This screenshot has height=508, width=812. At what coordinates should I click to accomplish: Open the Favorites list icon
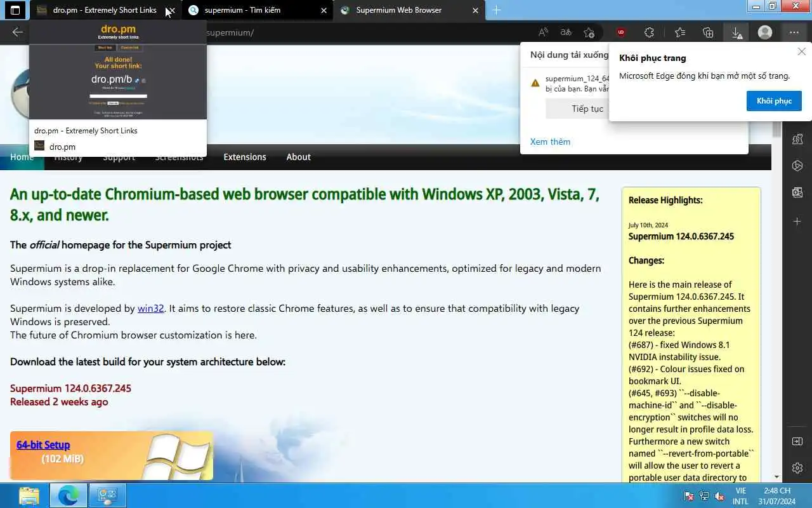[680, 32]
